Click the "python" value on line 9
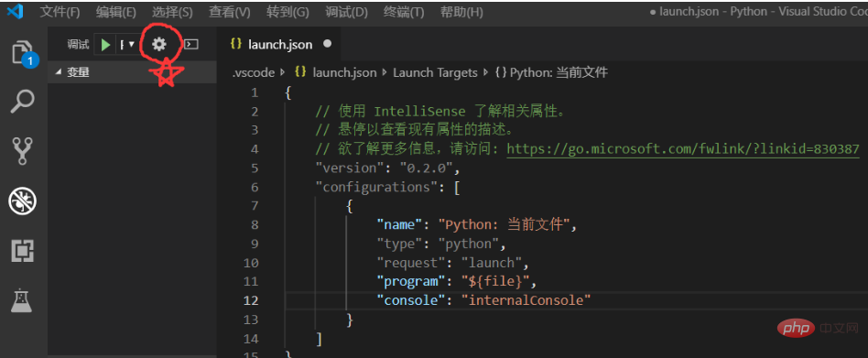Image resolution: width=868 pixels, height=358 pixels. pyautogui.click(x=468, y=244)
